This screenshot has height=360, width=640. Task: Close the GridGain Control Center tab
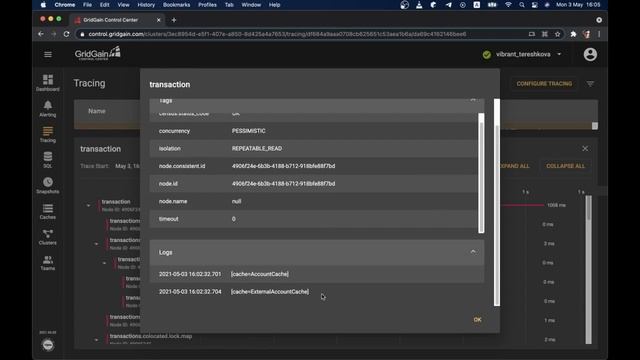(159, 20)
